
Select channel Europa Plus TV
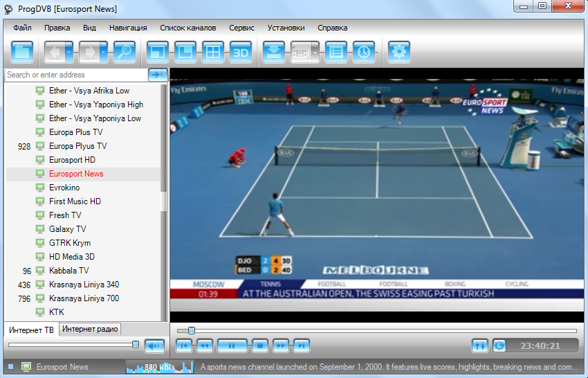click(84, 132)
